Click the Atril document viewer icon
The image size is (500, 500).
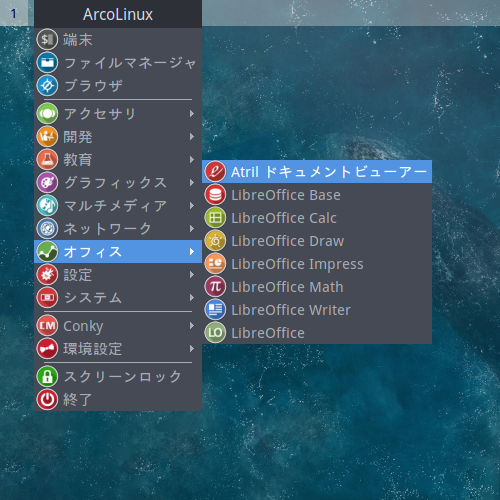coord(215,172)
